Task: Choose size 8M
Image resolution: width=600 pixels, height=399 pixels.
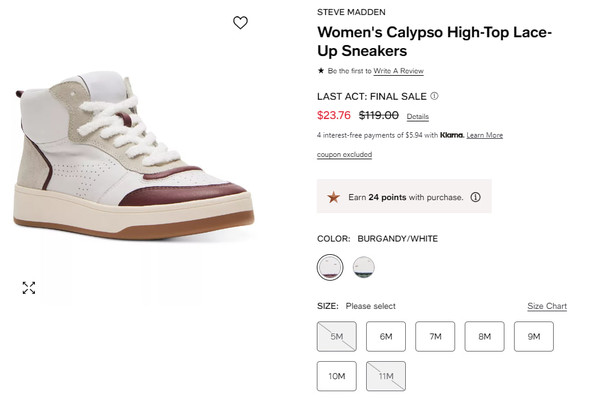Action: (x=484, y=337)
